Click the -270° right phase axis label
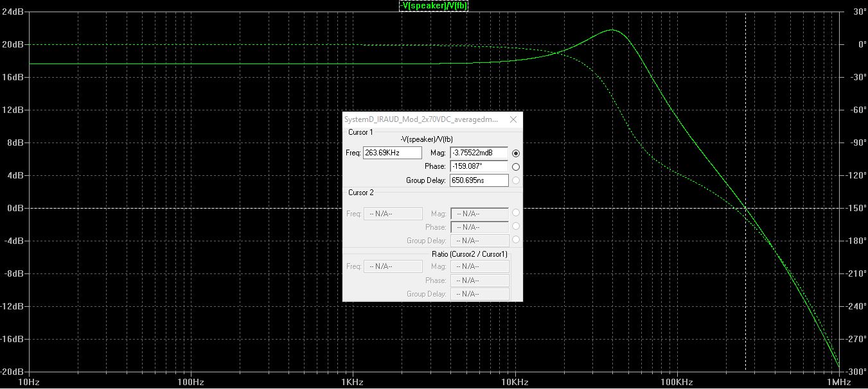The height and width of the screenshot is (389, 868). pos(856,339)
